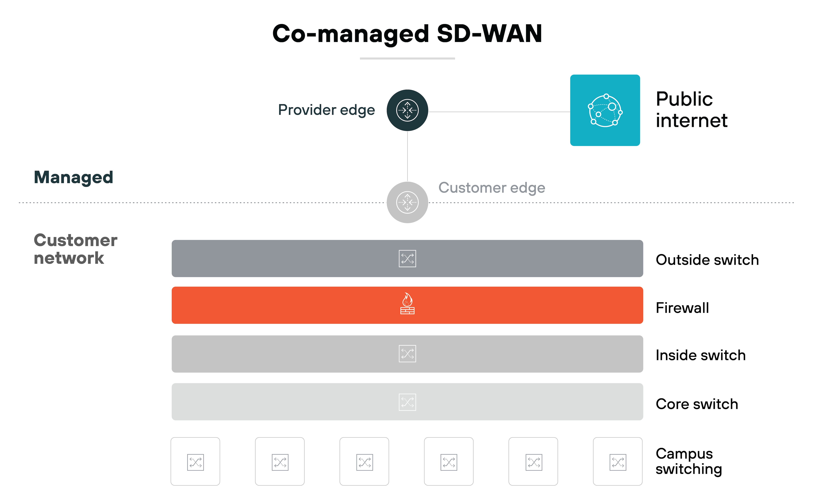Select the Customer network label
The width and height of the screenshot is (815, 504).
tap(75, 249)
